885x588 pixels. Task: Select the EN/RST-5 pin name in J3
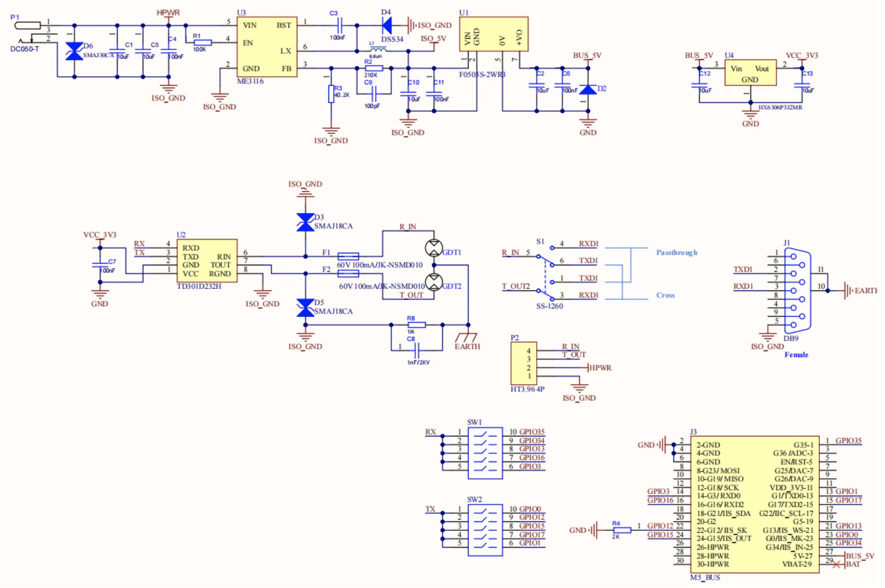pyautogui.click(x=797, y=462)
